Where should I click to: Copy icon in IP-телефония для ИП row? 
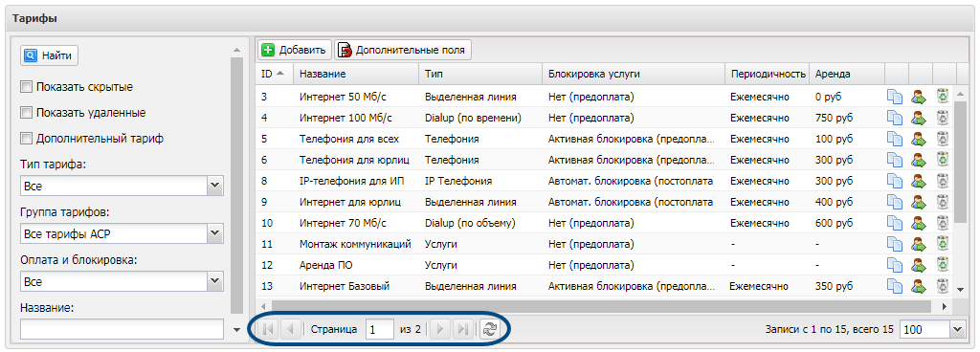(896, 182)
